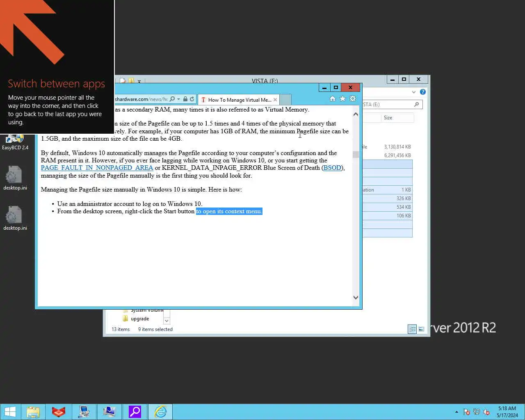Open Explorer Help question mark icon
The image size is (525, 420).
(423, 92)
